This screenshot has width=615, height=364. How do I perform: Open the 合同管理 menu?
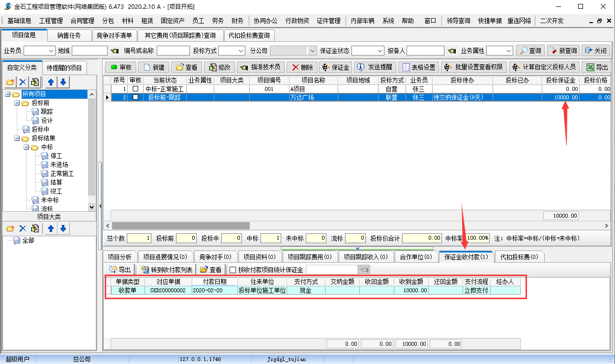82,21
